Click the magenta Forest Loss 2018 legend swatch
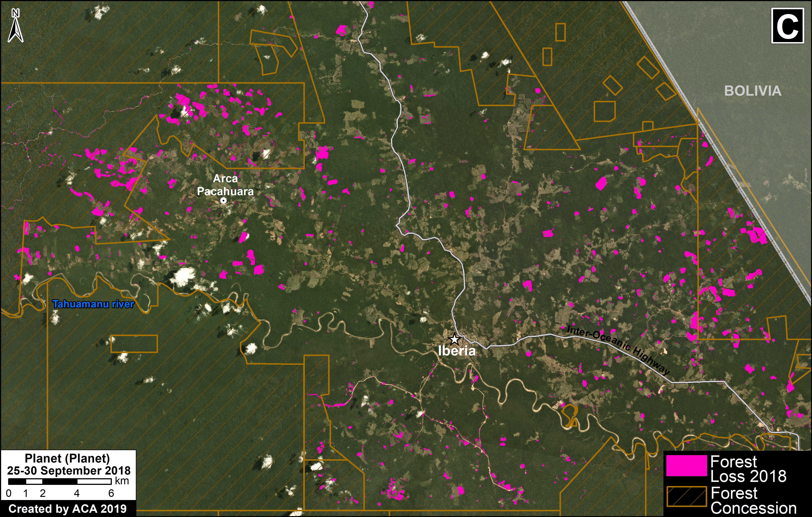The image size is (812, 517). pyautogui.click(x=686, y=466)
